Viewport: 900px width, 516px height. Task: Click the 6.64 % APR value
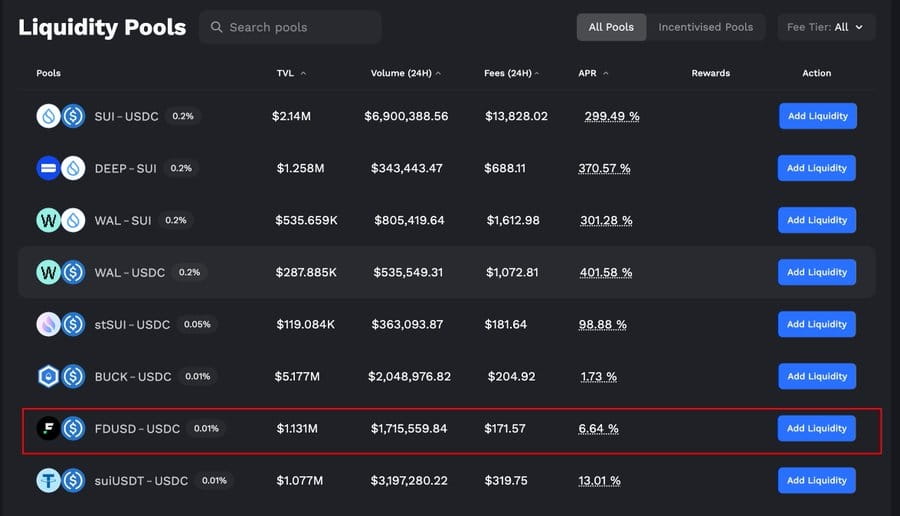[599, 428]
